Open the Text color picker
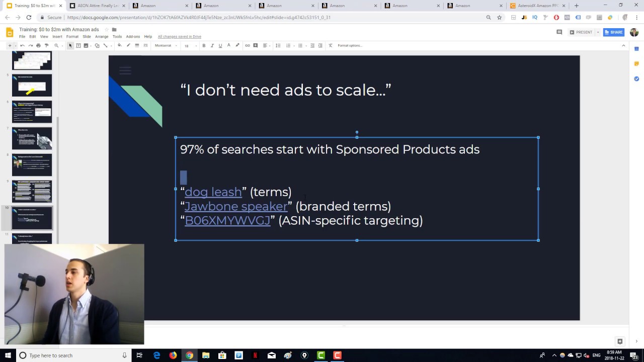This screenshot has height=362, width=644. click(228, 45)
